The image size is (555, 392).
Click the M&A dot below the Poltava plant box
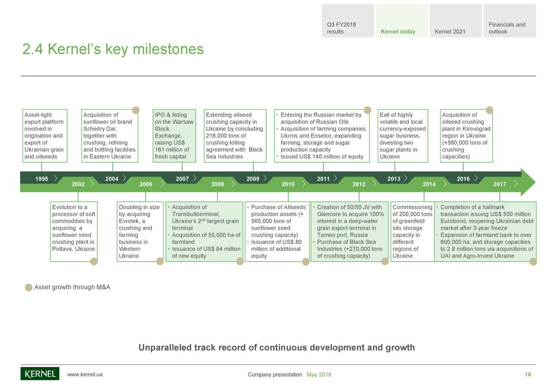point(94,261)
